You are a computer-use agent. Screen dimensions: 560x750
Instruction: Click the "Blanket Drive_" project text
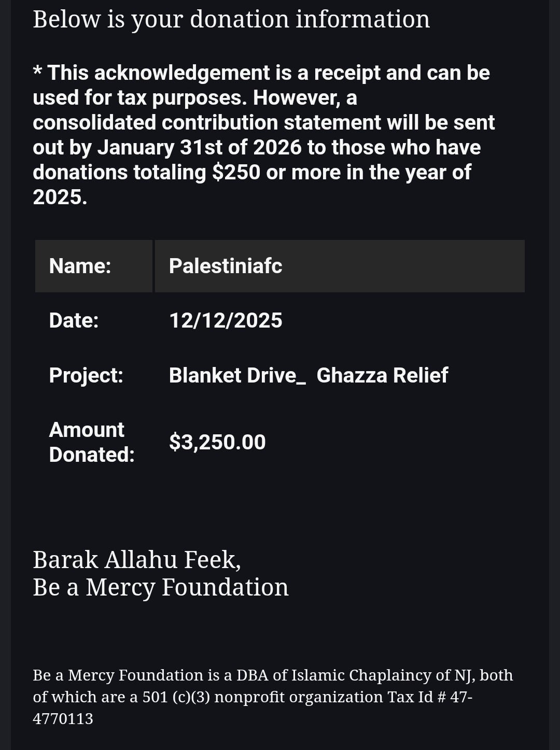237,375
